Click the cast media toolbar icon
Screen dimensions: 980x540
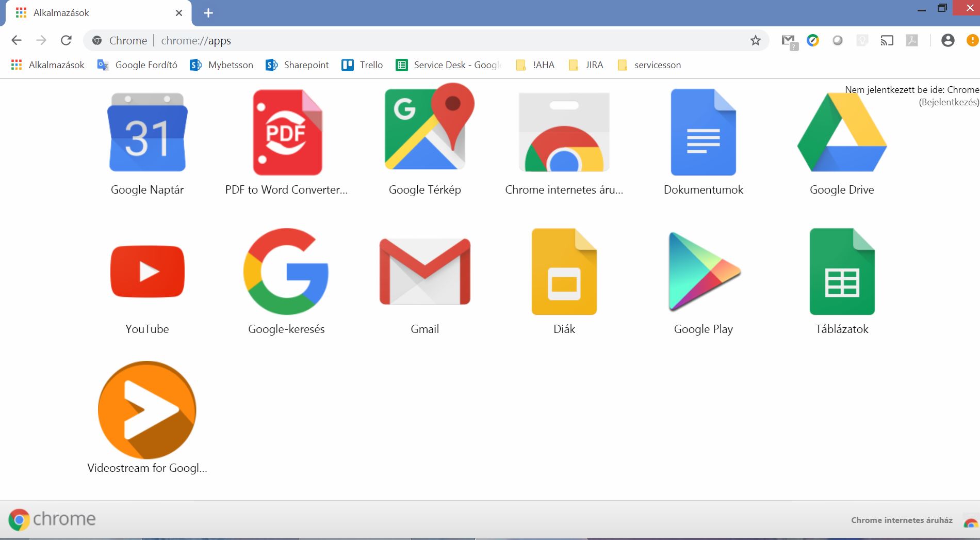[887, 40]
